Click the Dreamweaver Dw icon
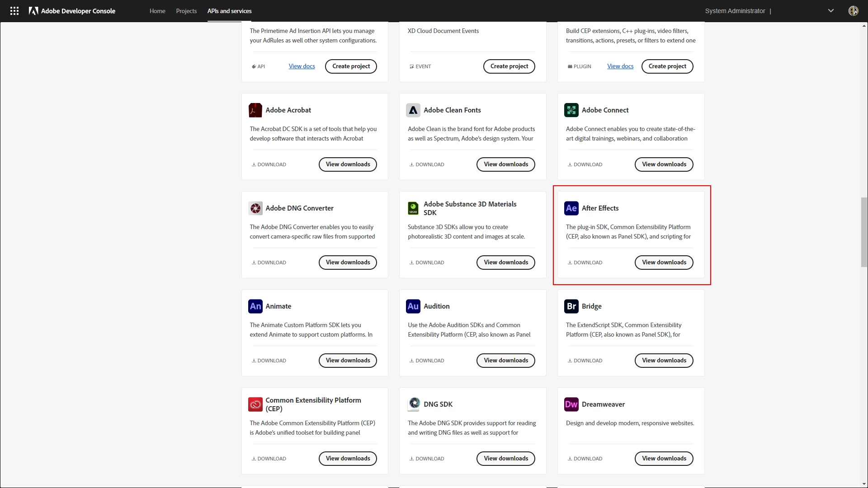The width and height of the screenshot is (868, 488). tap(571, 404)
